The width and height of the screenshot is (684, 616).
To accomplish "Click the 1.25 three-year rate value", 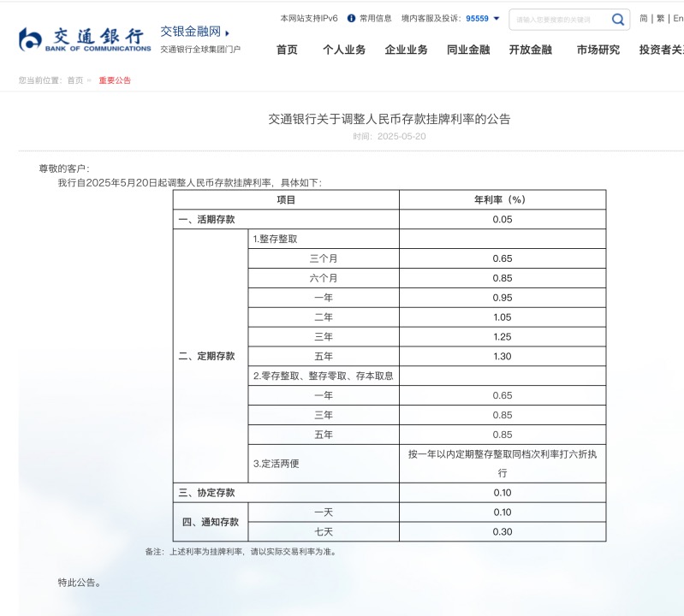I will click(503, 337).
